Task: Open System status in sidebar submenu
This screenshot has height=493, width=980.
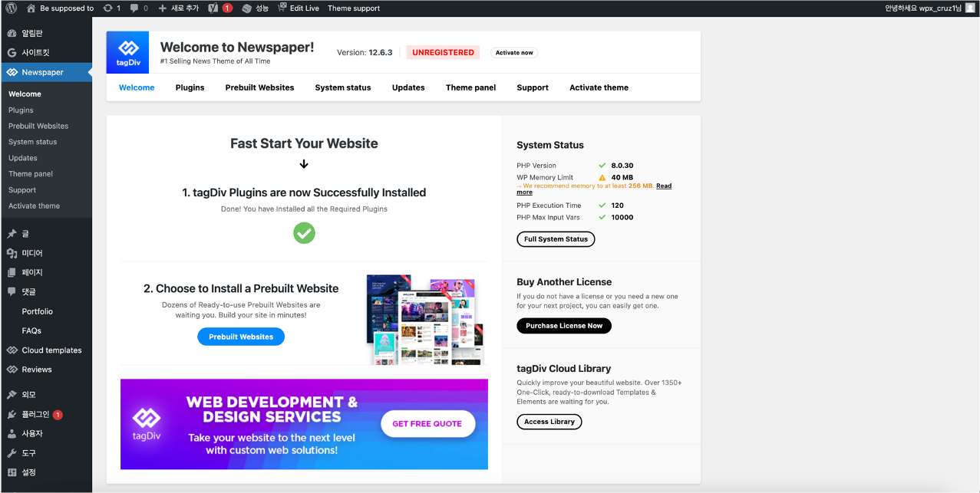Action: (x=32, y=142)
